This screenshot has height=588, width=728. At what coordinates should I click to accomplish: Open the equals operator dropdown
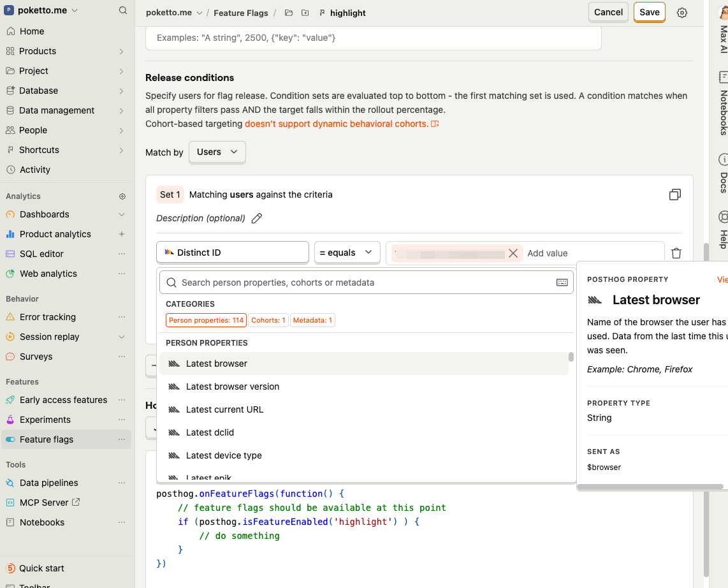[346, 253]
